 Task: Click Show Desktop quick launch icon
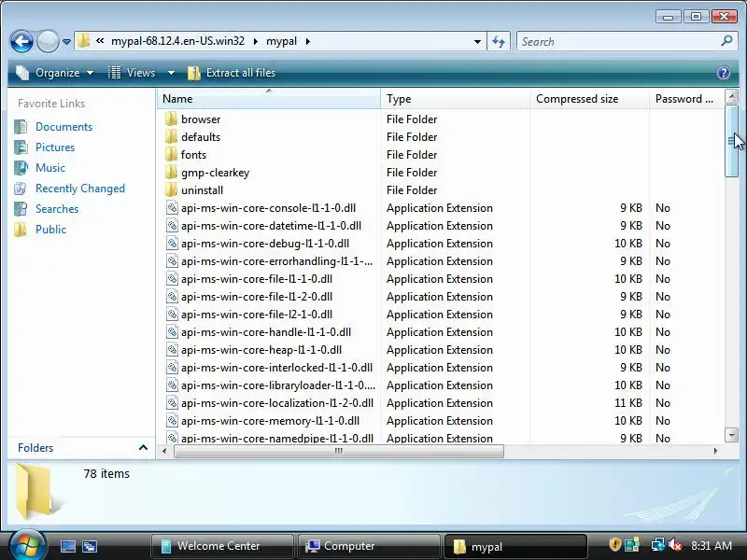(67, 546)
